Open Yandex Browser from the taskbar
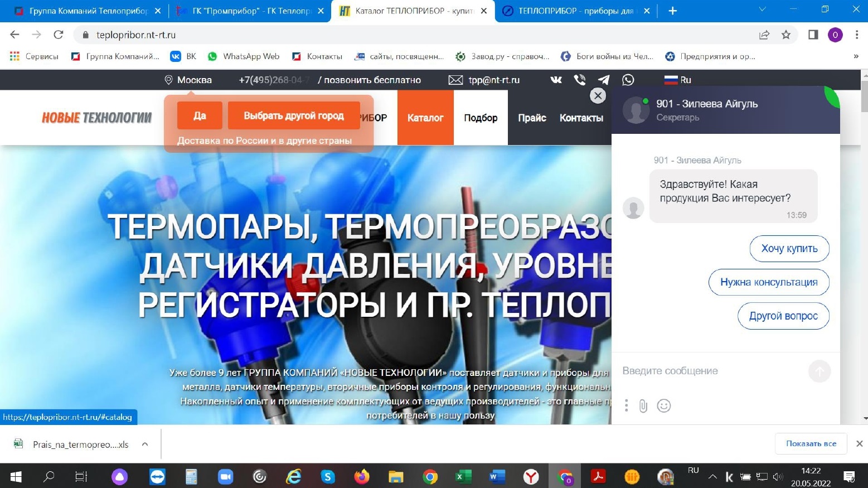This screenshot has width=868, height=488. pos(531,476)
